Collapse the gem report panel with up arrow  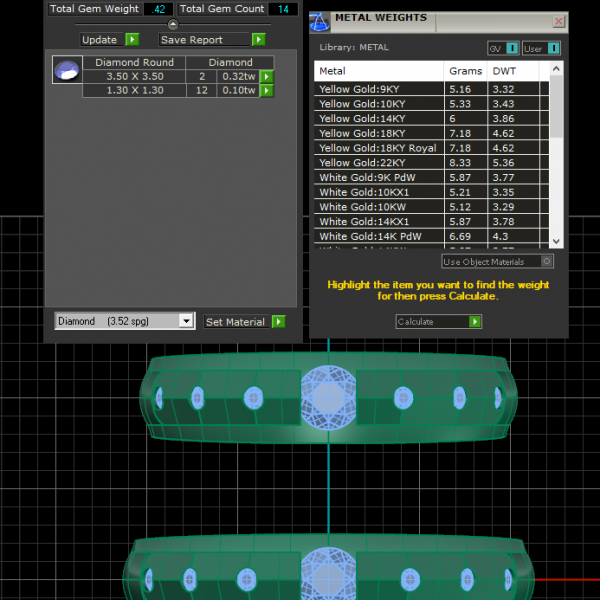pos(173,24)
